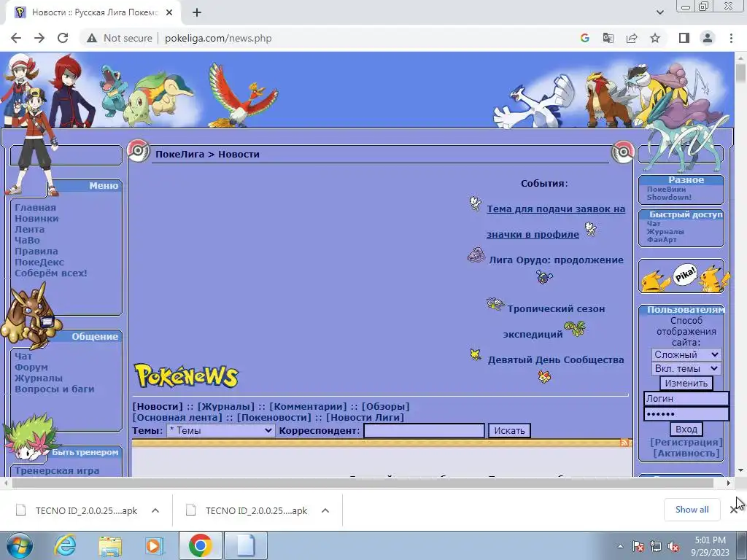Viewport: 747px width, 560px height.
Task: Click the RSS feed icon
Action: (x=624, y=443)
